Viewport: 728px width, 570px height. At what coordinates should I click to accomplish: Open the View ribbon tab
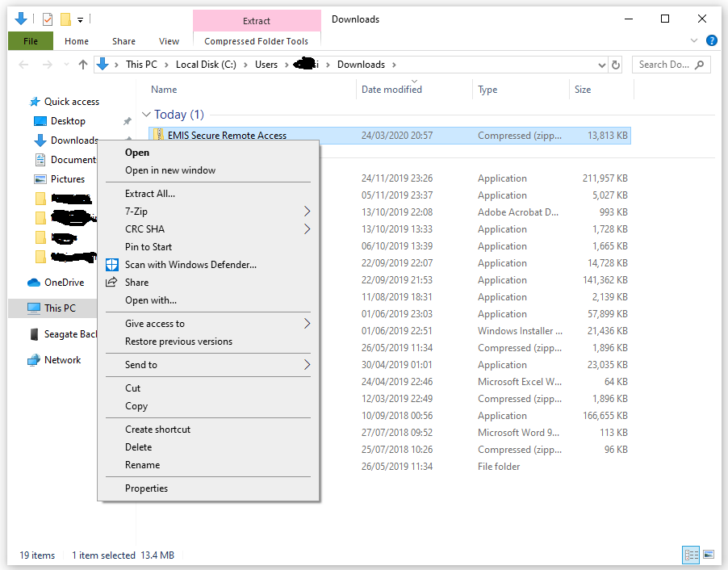click(x=169, y=41)
